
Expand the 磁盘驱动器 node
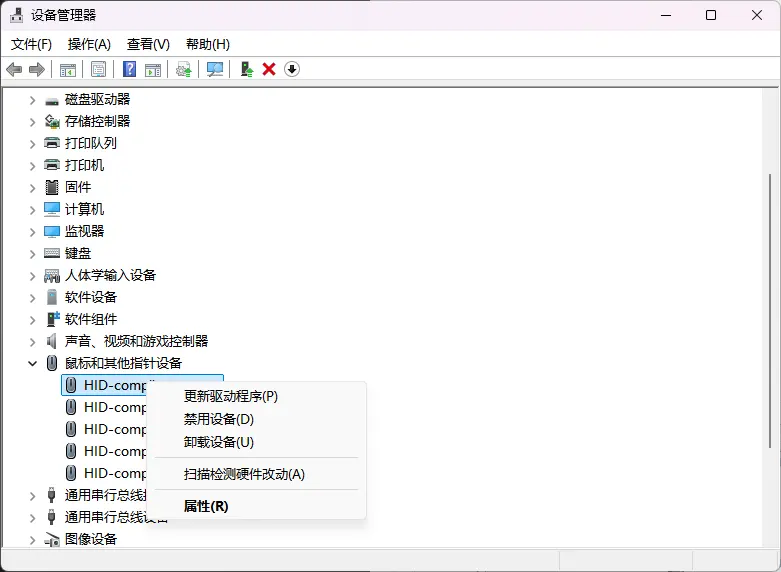pos(32,100)
